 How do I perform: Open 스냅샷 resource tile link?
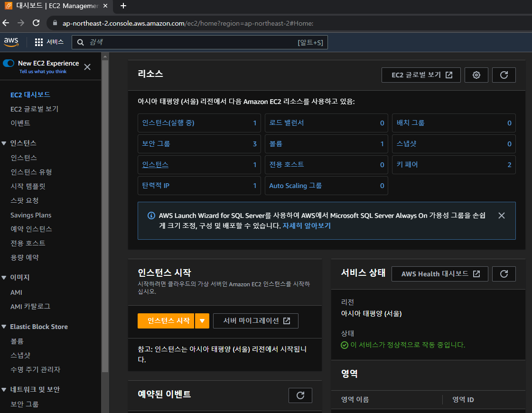point(406,144)
